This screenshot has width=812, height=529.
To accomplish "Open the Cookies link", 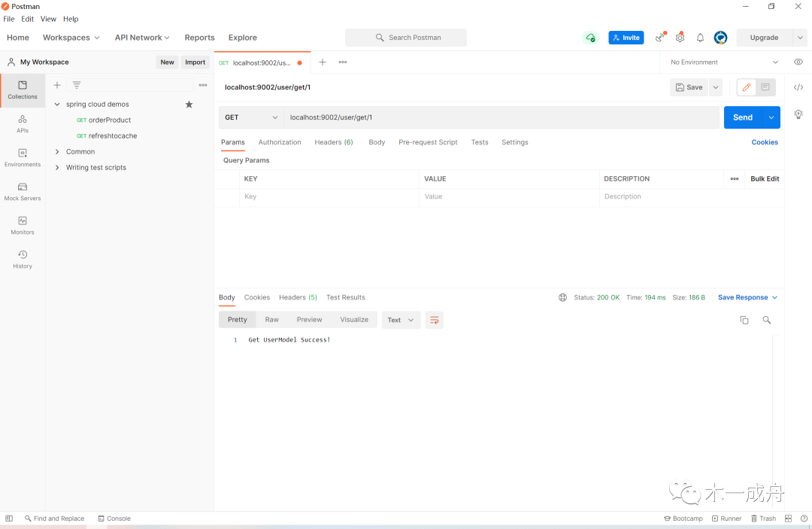I will 765,142.
